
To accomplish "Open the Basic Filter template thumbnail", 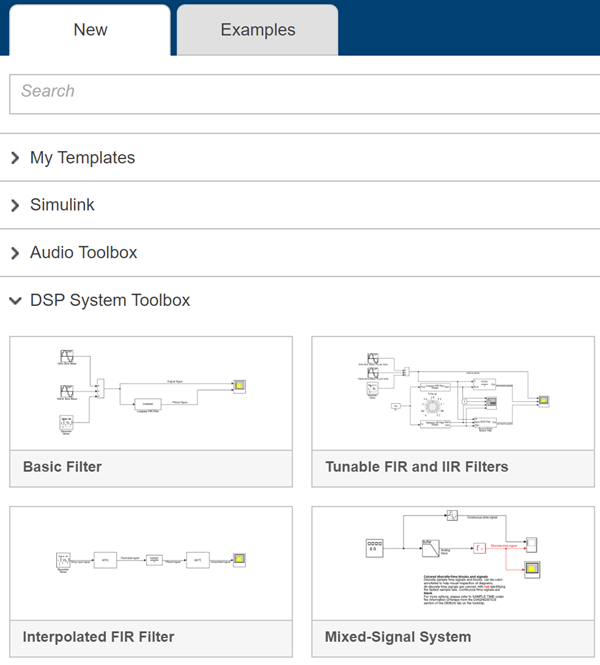I will pos(151,394).
